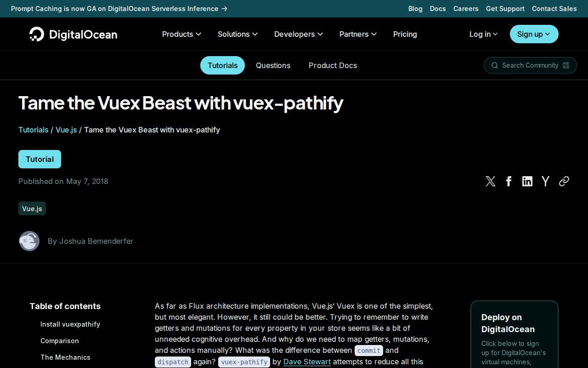588x368 pixels.
Task: Click the DigitalOcean logo
Action: (73, 34)
